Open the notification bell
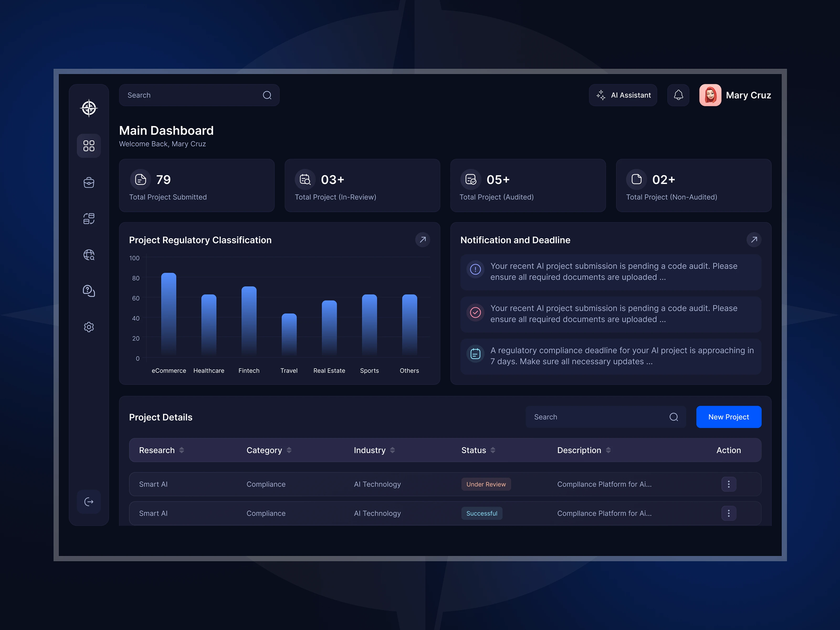 tap(678, 95)
